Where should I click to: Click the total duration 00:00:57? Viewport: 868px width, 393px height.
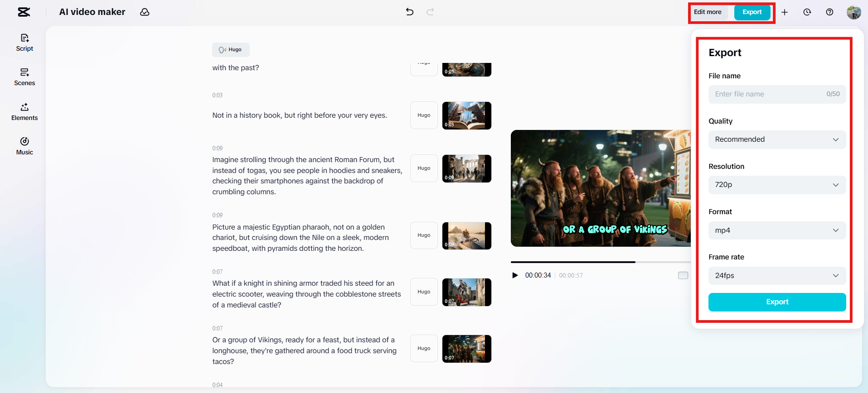point(571,275)
